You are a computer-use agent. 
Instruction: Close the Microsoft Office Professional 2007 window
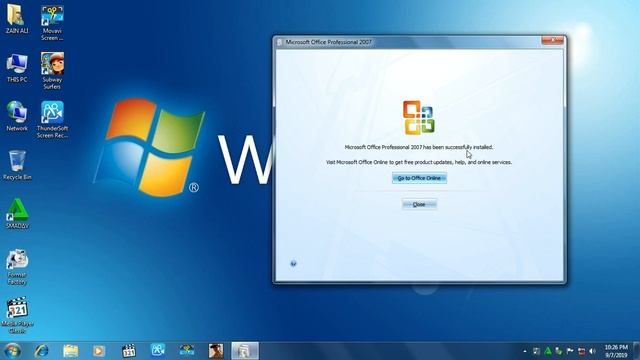pyautogui.click(x=553, y=40)
